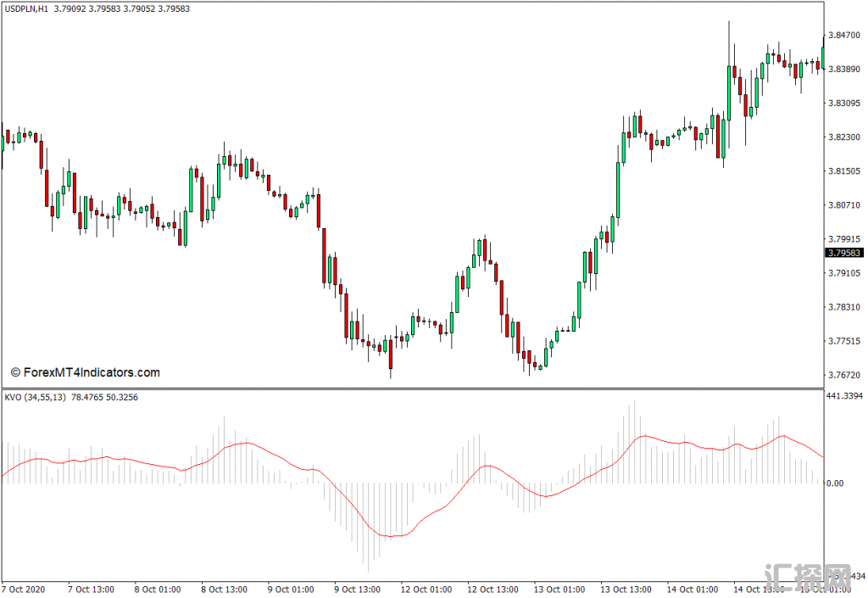Pick the 3.77515 price axis value

coord(844,341)
